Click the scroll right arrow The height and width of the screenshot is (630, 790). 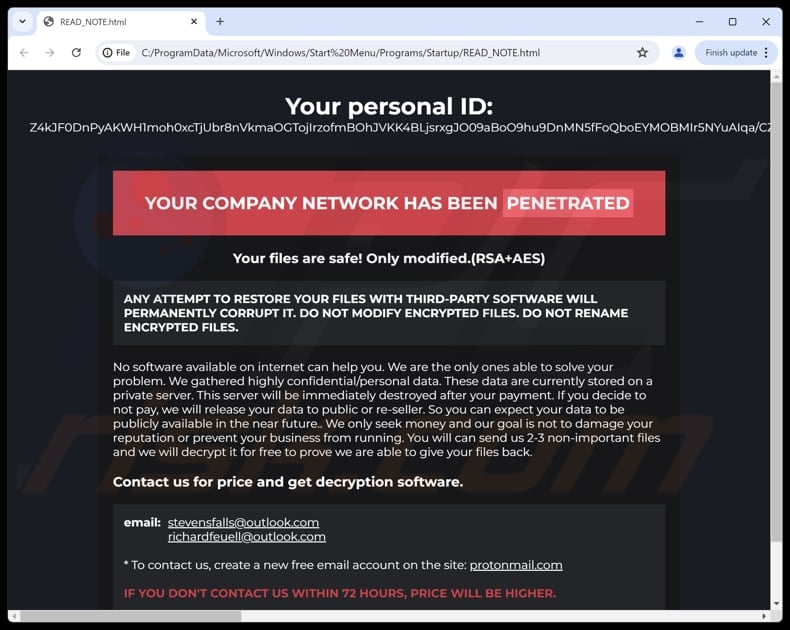tap(763, 616)
